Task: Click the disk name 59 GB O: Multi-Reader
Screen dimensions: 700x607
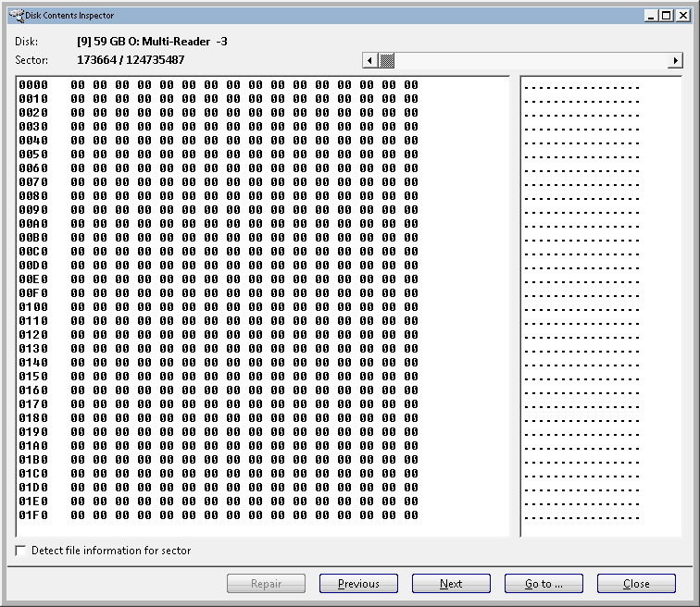Action: click(x=152, y=42)
